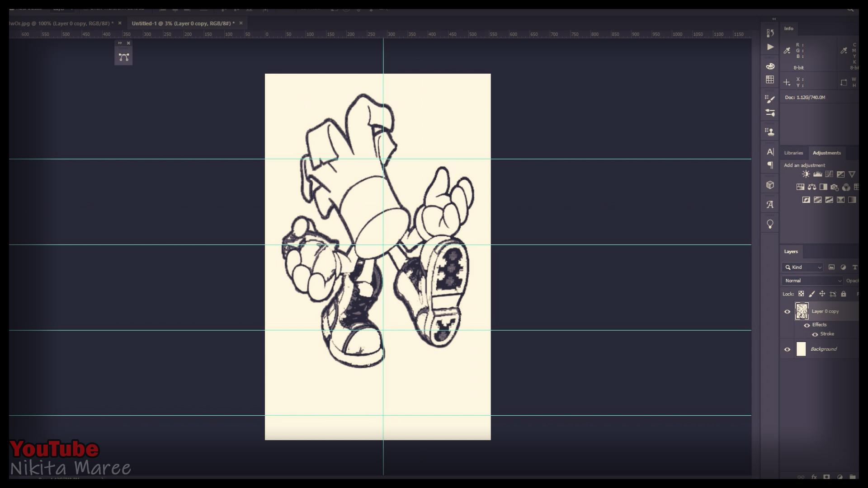Open the Clone Source stamp icon
The width and height of the screenshot is (868, 488).
(x=770, y=132)
